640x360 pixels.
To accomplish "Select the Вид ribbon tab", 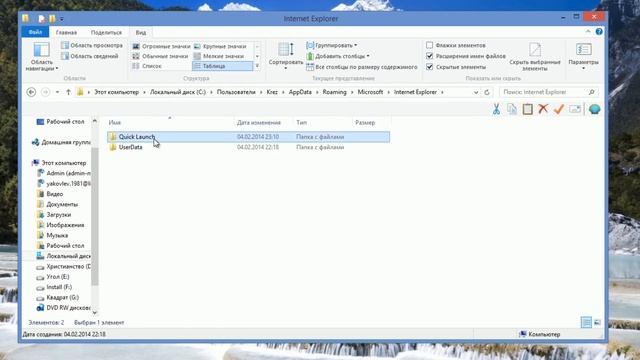I will click(x=141, y=32).
